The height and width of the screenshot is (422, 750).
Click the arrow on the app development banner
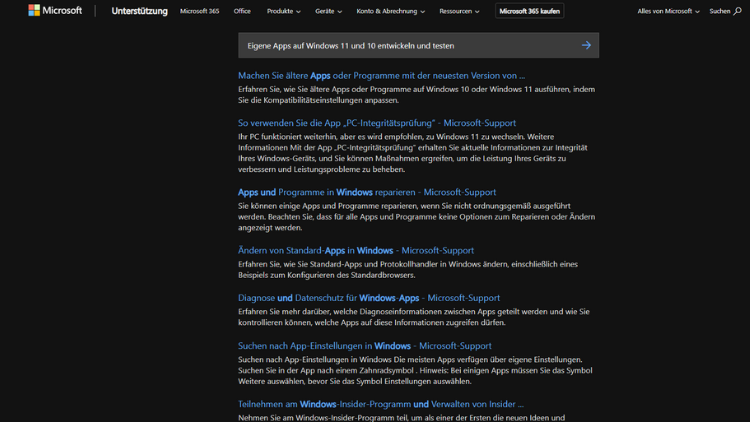[586, 45]
